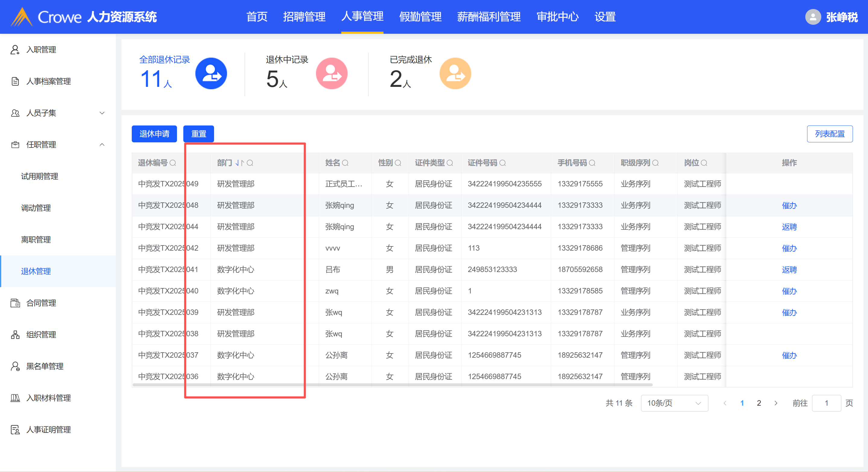Click the 列表配置 button

[x=829, y=134]
